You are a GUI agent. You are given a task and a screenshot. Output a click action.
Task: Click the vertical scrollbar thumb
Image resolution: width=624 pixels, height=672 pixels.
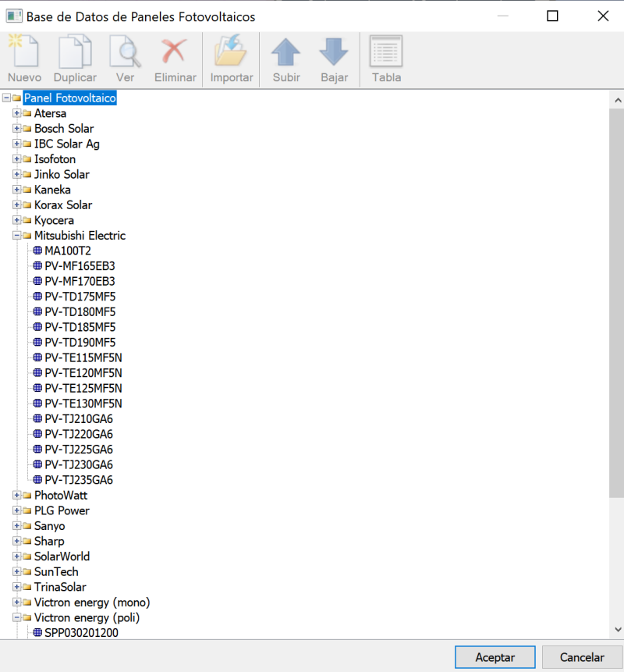tap(617, 302)
